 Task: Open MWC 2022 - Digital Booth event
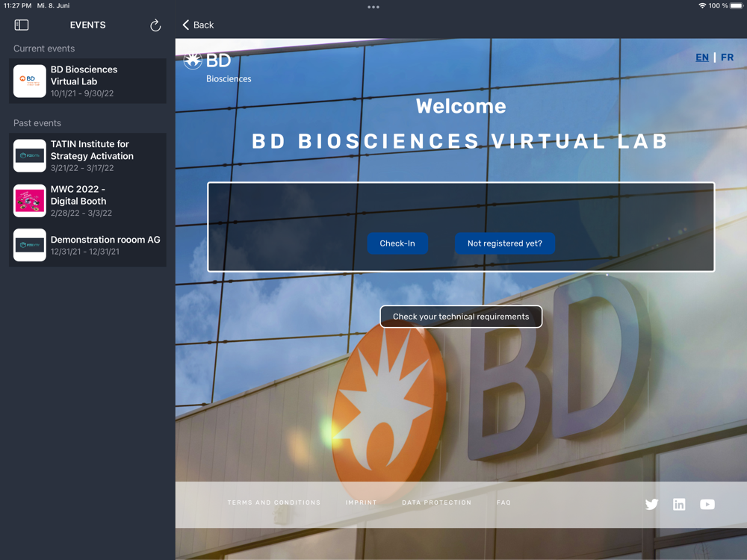click(x=87, y=200)
